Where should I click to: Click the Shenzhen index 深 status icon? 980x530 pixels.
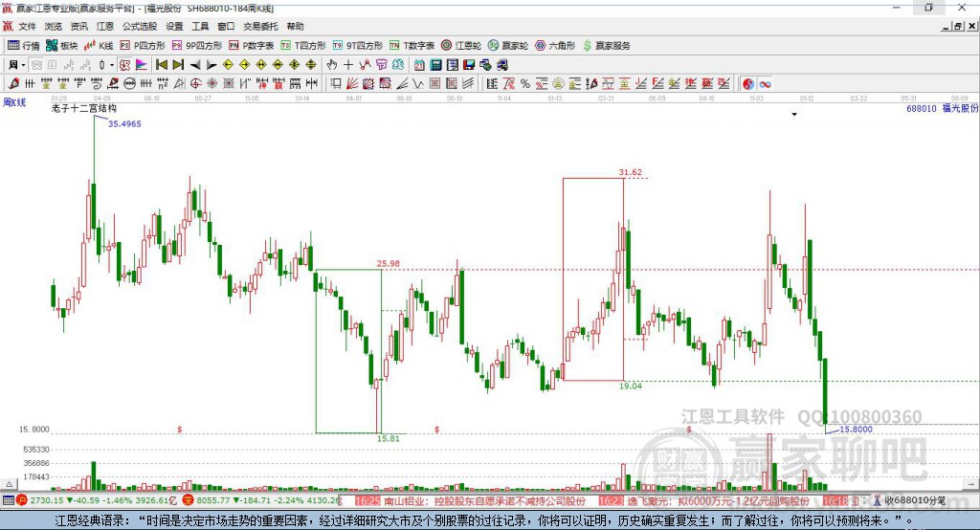click(189, 500)
